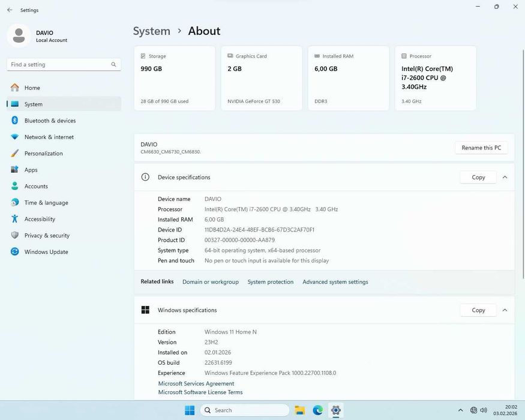Select Windows Update in the sidebar
This screenshot has width=525, height=420.
click(64, 252)
